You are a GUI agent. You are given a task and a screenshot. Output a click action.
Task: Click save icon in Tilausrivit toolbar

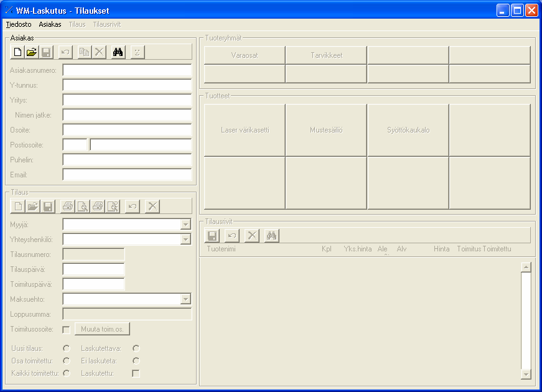pos(212,236)
